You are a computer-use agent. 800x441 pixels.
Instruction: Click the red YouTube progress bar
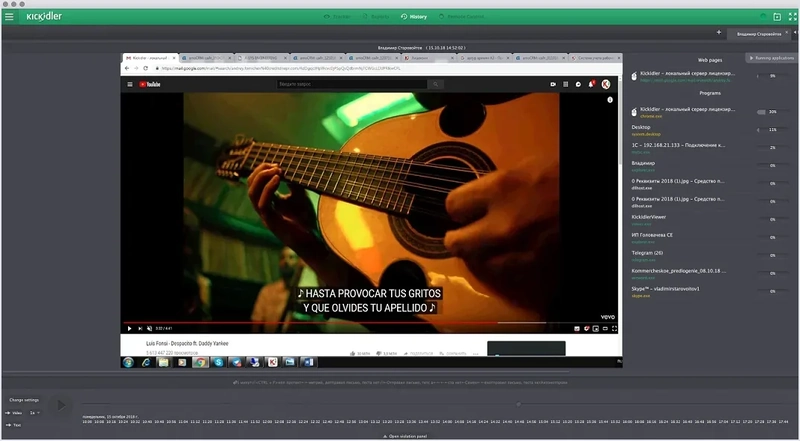pyautogui.click(x=310, y=323)
